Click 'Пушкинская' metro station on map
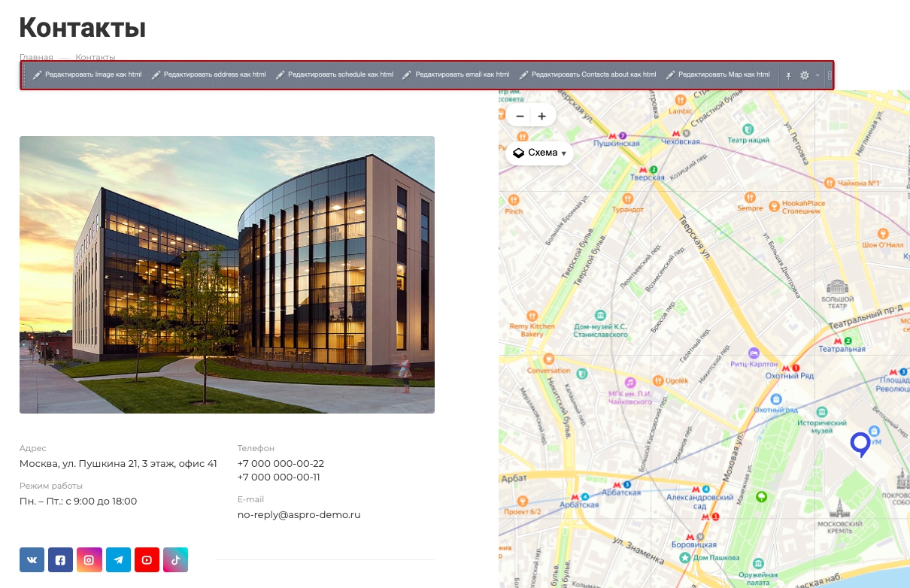Screen dimensions: 910x588 [616, 139]
